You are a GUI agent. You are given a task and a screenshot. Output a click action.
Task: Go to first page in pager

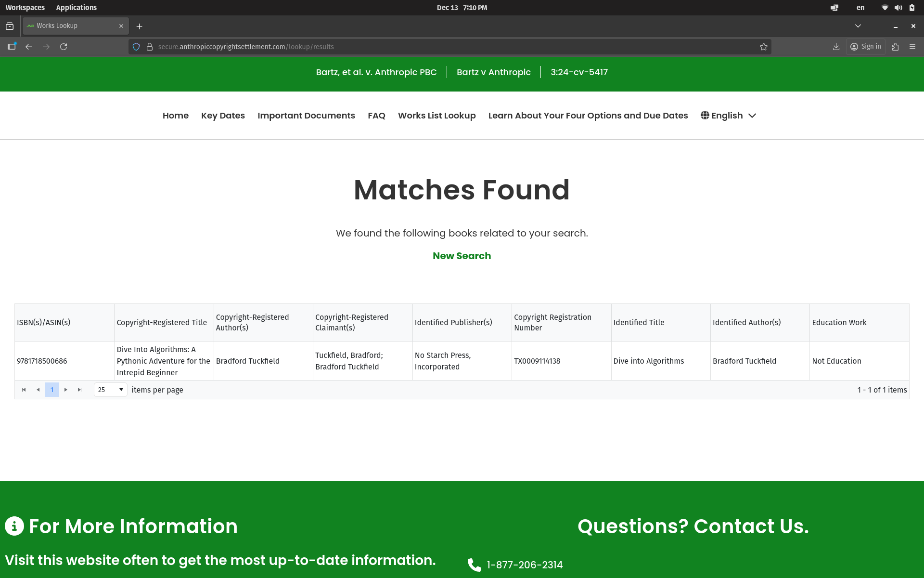coord(24,390)
